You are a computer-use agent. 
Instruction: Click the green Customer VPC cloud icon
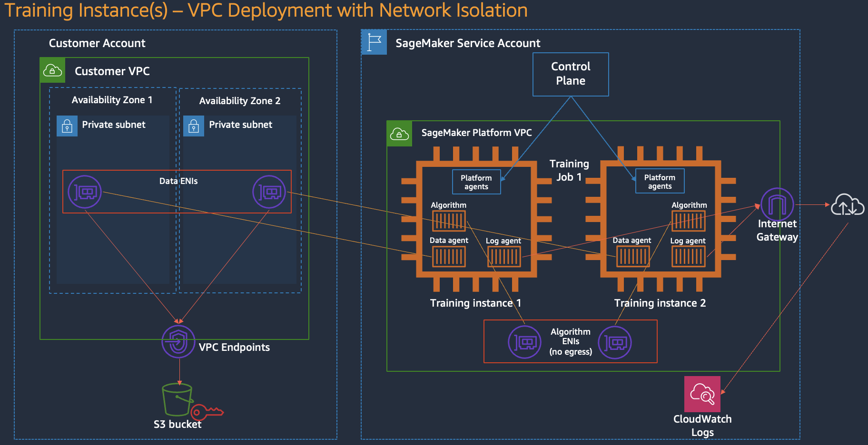click(x=52, y=70)
